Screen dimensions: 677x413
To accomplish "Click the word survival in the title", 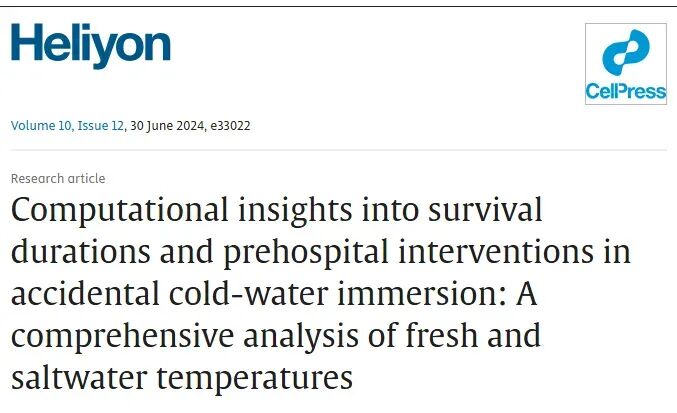I will 484,211.
